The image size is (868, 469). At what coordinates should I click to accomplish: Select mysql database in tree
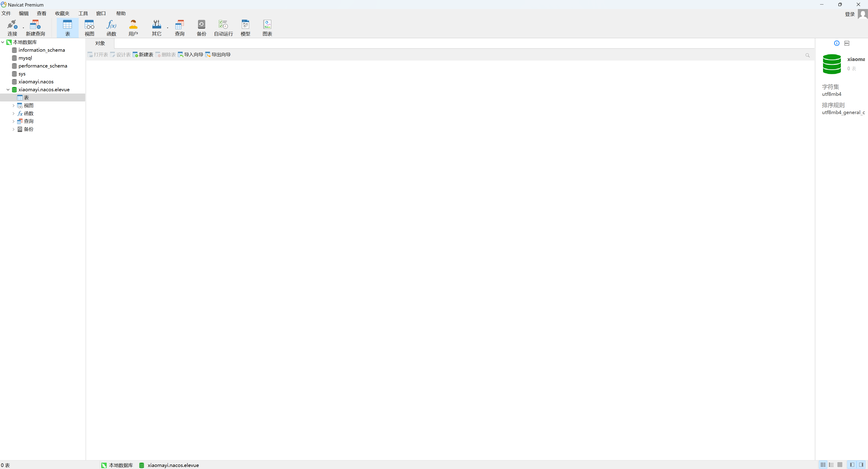pyautogui.click(x=25, y=58)
